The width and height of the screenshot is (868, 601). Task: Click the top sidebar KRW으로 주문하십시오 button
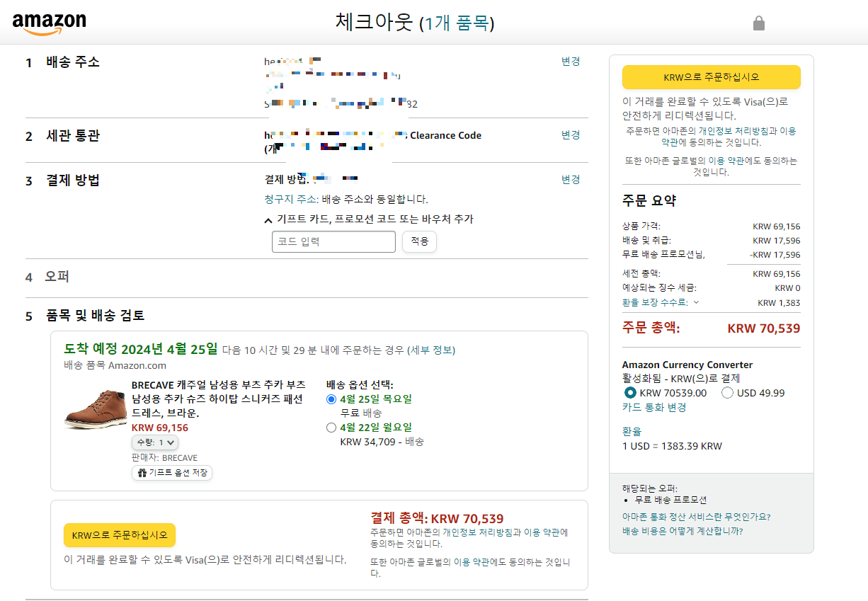[x=712, y=77]
